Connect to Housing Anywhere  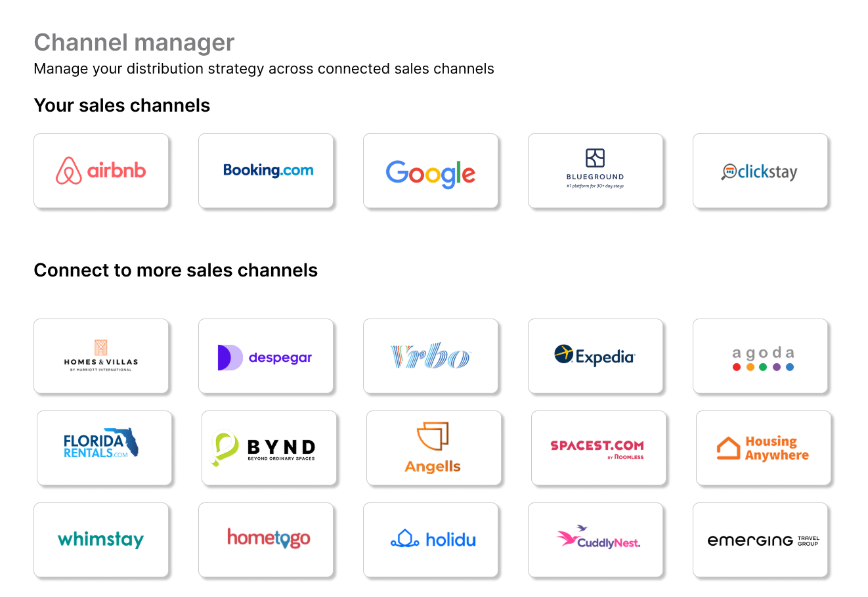pos(763,448)
